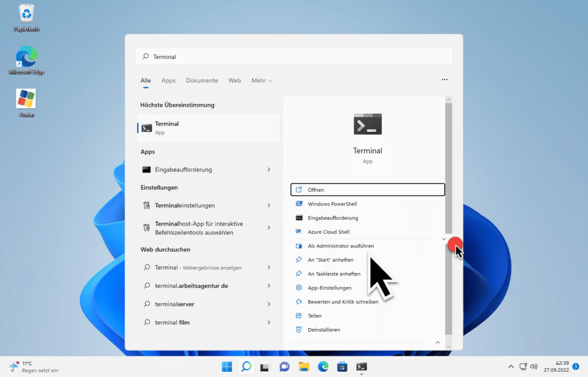Click the taskbar Search icon

pyautogui.click(x=246, y=367)
